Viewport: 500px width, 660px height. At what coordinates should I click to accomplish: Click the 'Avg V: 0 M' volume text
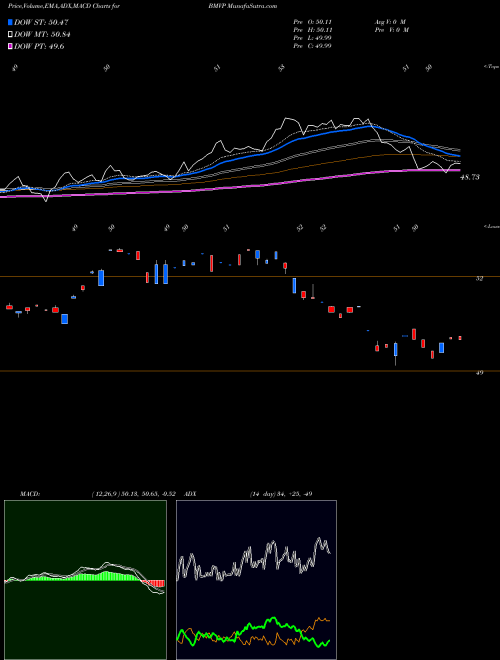389,21
